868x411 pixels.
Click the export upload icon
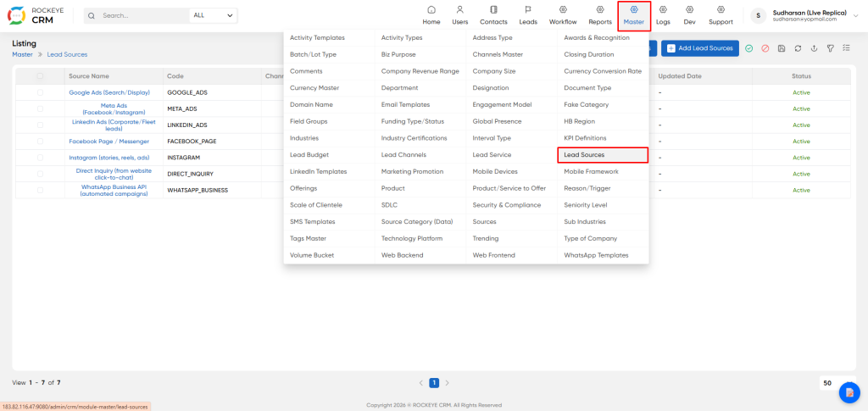click(x=814, y=48)
